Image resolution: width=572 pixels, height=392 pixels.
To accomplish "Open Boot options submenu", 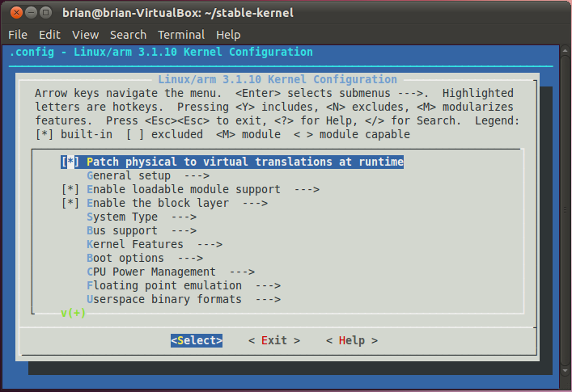I will tap(145, 259).
